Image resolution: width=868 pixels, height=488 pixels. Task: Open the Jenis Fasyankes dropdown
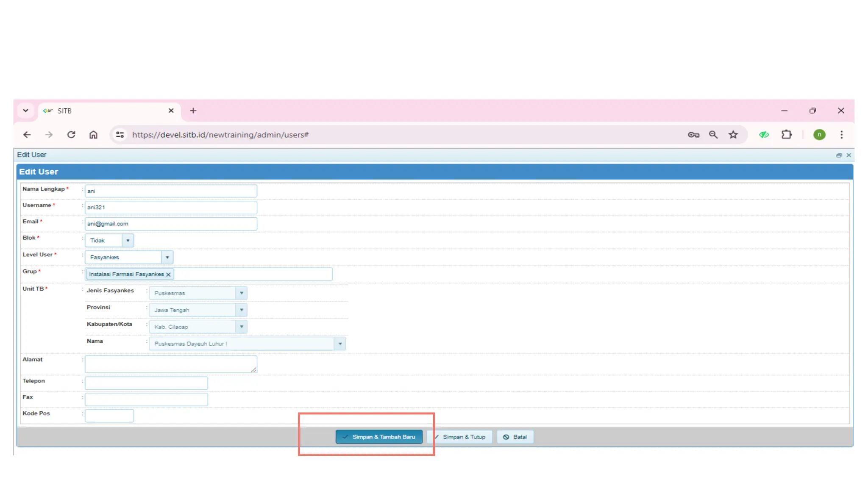pos(242,293)
